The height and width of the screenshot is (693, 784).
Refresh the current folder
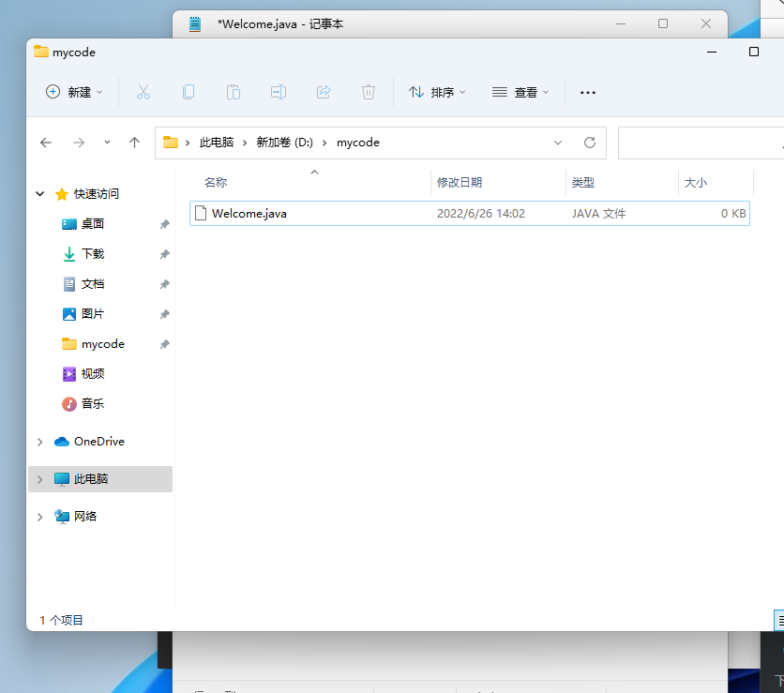590,143
